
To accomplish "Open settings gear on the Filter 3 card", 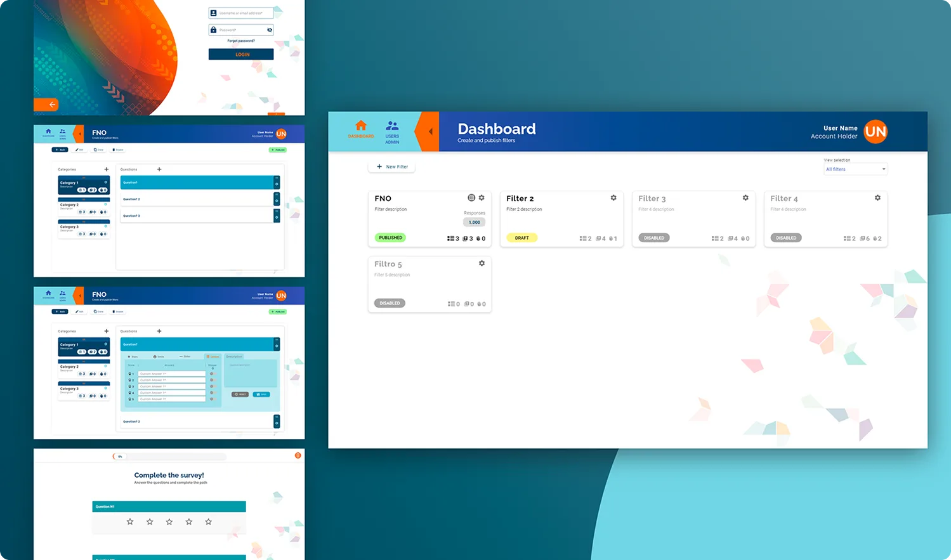I will [x=745, y=198].
